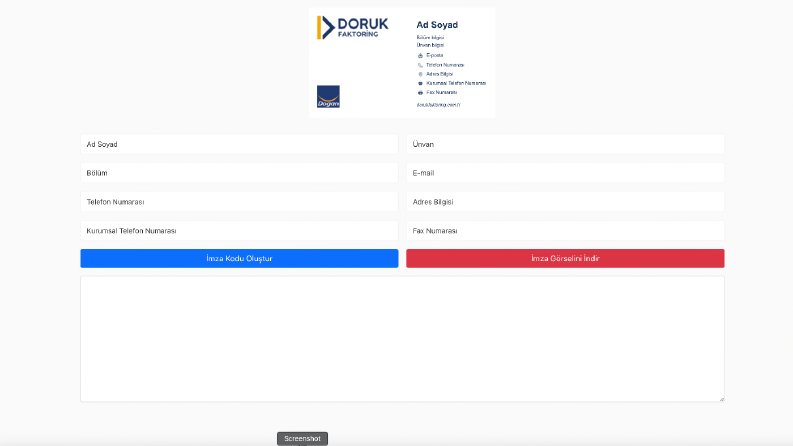Click the icon beside Kurumsal Telefon Numarası

tap(420, 83)
